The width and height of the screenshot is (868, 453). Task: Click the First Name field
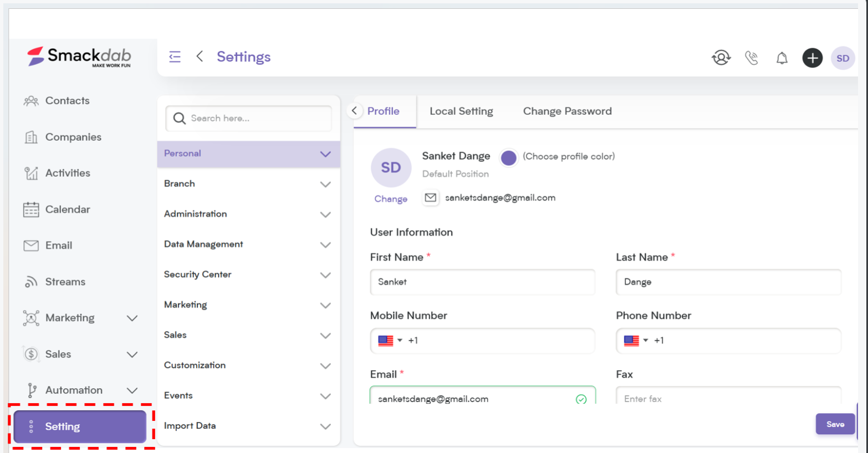483,282
